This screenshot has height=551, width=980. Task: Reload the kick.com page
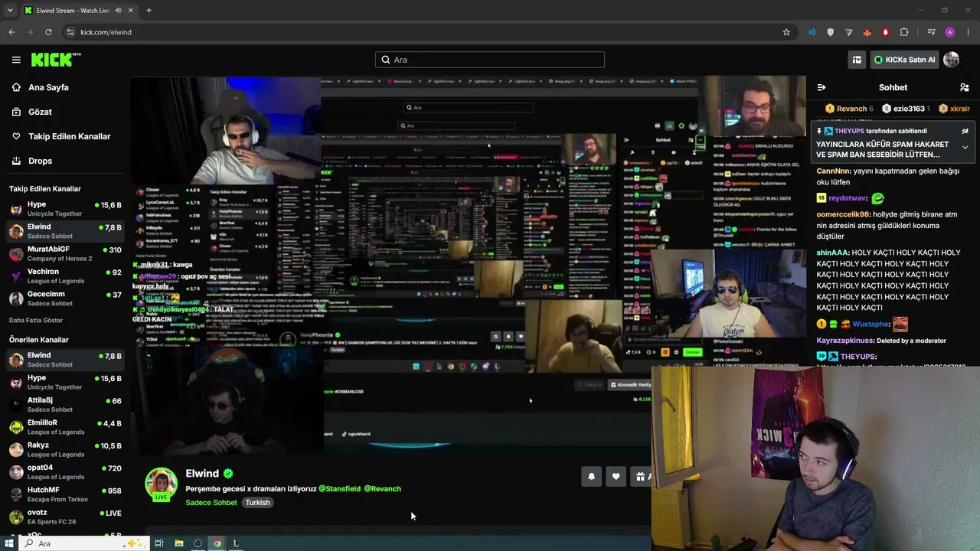click(48, 32)
